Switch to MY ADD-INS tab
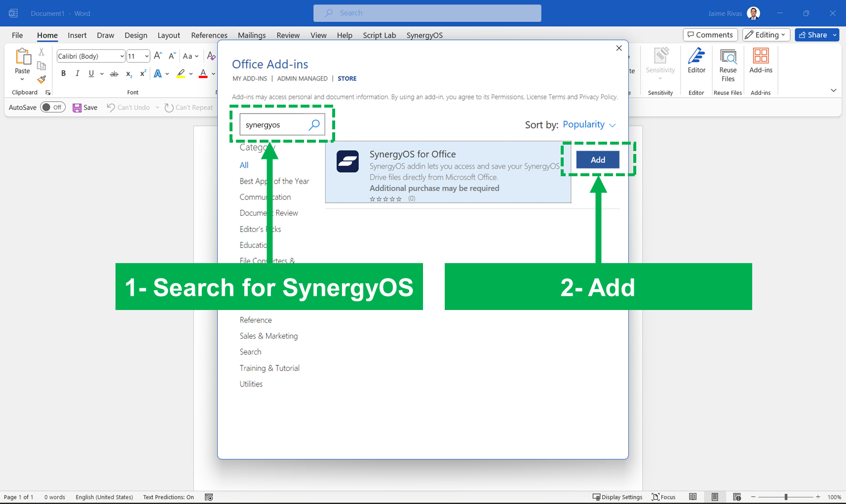 click(250, 78)
